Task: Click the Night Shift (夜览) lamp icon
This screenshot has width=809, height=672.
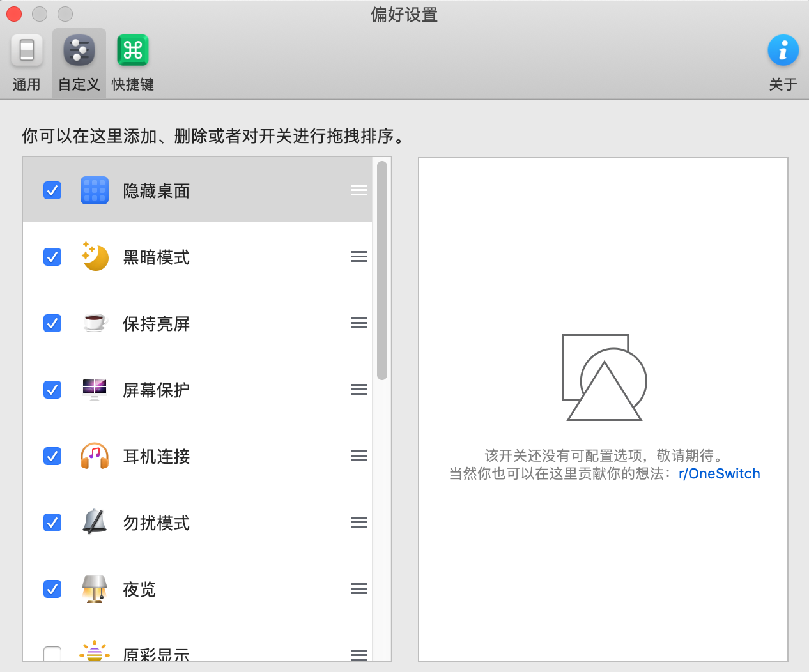Action: coord(95,589)
